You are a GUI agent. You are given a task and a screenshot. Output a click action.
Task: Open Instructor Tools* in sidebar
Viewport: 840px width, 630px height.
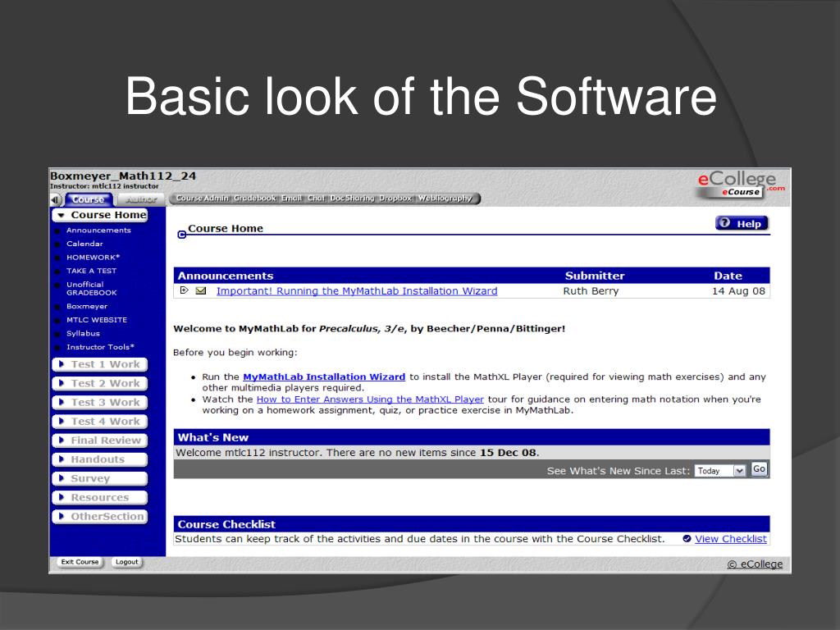click(x=100, y=347)
